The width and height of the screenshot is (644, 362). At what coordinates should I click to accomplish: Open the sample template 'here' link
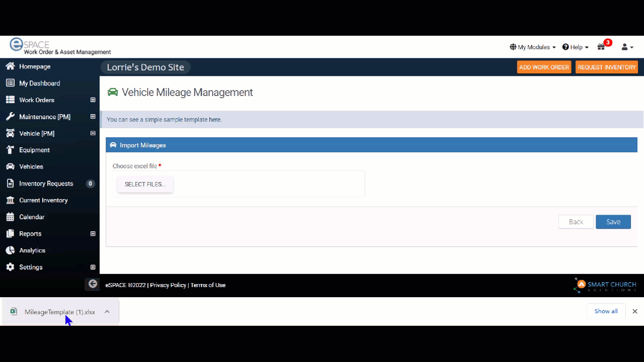[x=215, y=120]
